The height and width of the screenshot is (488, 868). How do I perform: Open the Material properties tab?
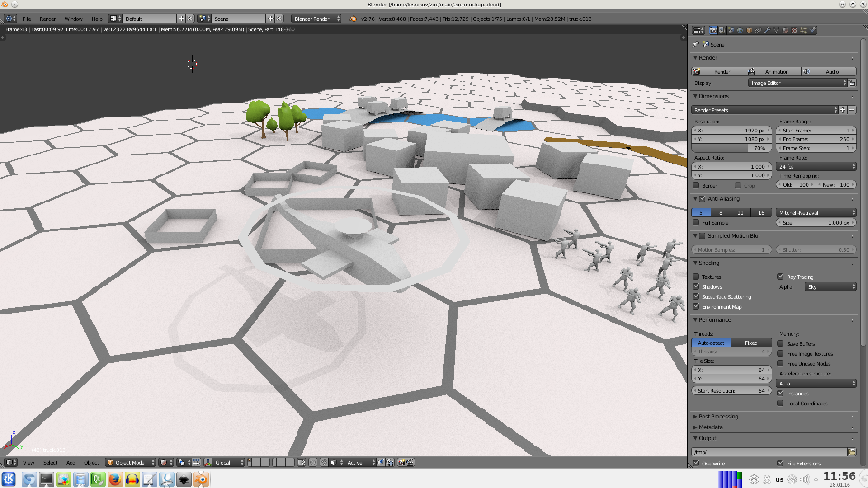click(x=785, y=30)
